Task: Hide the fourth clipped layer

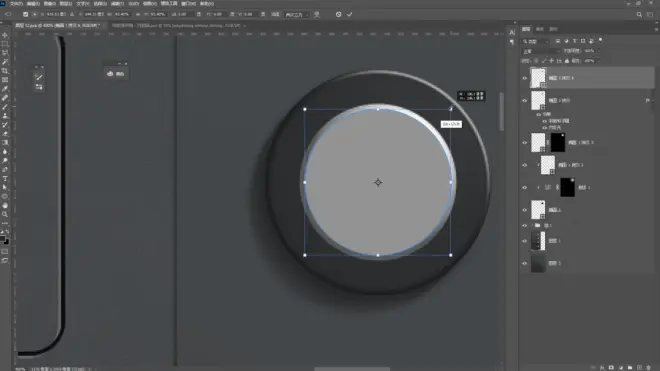Action: 524,165
